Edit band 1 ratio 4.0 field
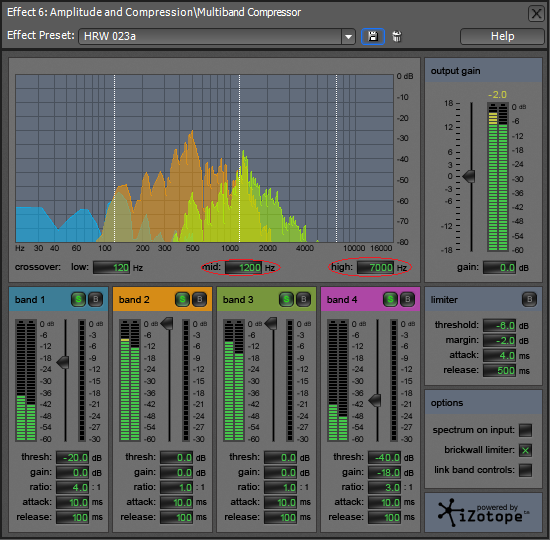The image size is (550, 540). tap(72, 487)
